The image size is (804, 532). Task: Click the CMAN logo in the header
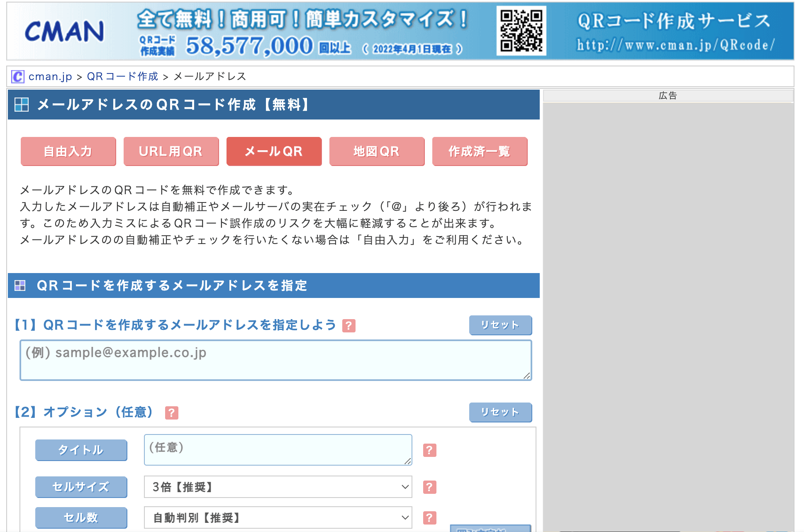(64, 32)
